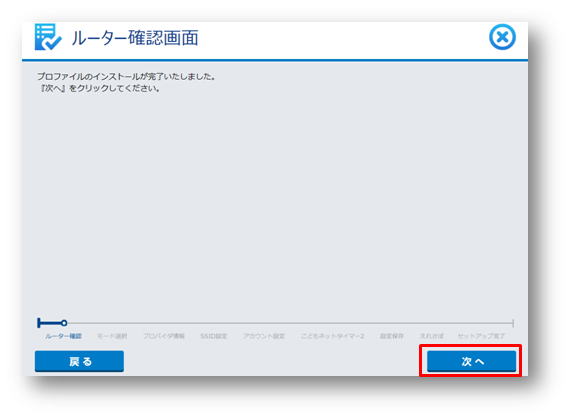Image resolution: width=570 pixels, height=418 pixels.
Task: Click the router check icon in header
Action: 48,37
